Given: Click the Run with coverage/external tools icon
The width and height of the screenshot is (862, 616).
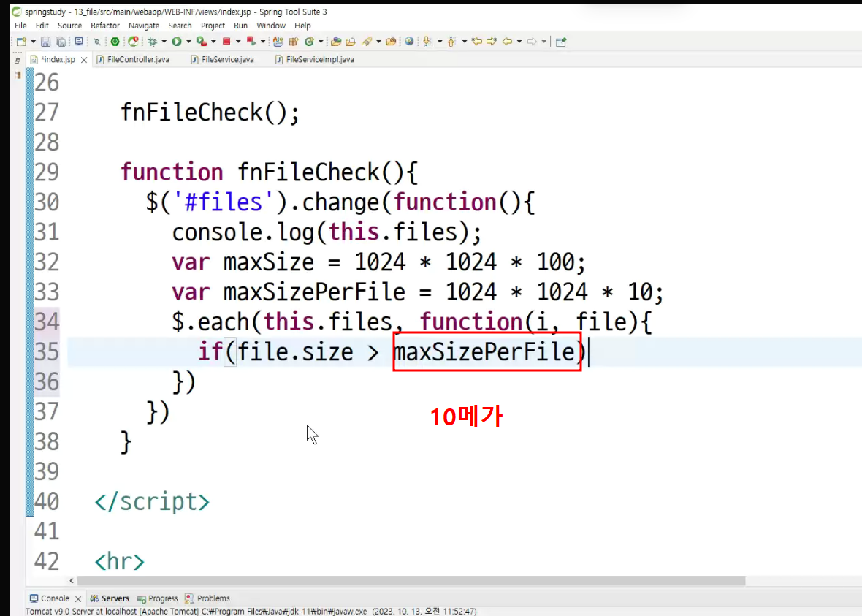Looking at the screenshot, I should point(201,41).
